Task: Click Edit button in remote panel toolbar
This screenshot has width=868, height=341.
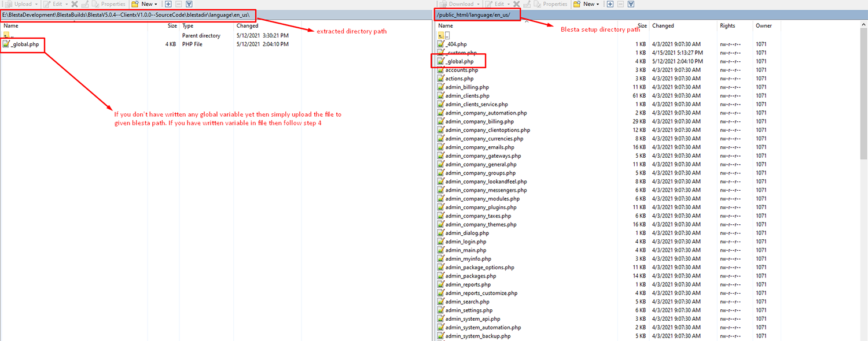Action: click(x=494, y=4)
